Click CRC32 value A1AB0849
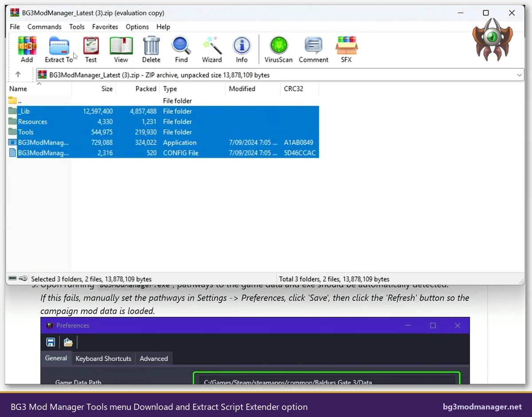Image resolution: width=532 pixels, height=417 pixels. click(x=298, y=143)
